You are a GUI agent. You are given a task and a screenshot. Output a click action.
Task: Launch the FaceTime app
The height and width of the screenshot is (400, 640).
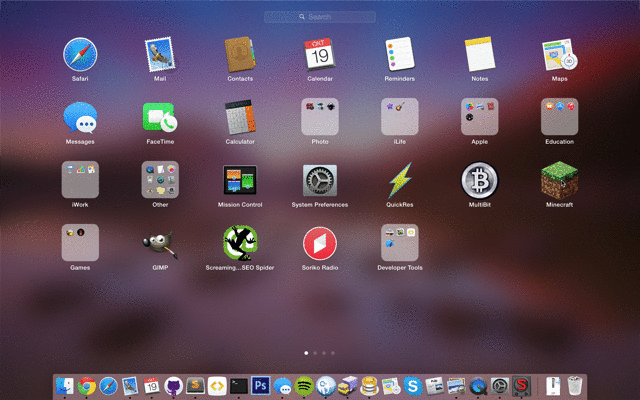(160, 117)
